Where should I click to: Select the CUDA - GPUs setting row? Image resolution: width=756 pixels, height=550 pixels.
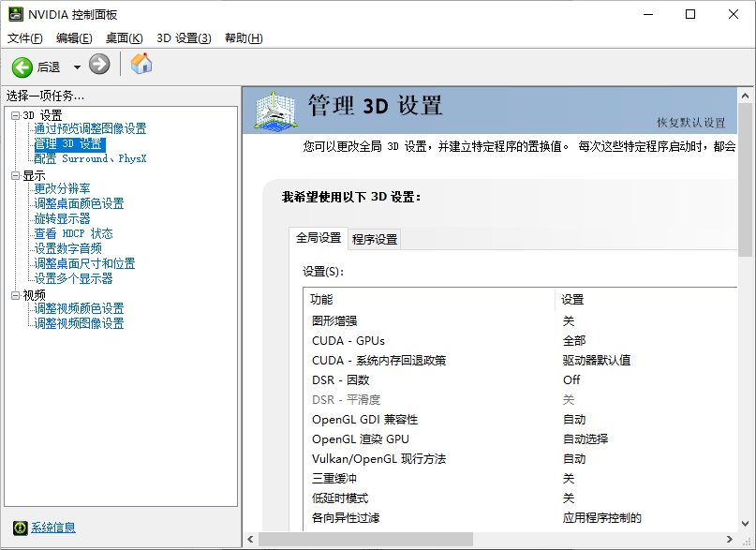click(x=348, y=340)
